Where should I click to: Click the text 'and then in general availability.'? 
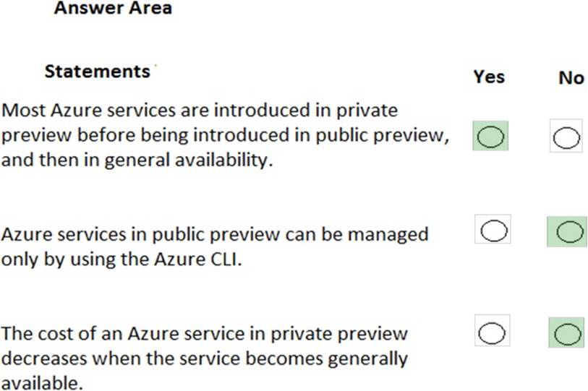(137, 160)
